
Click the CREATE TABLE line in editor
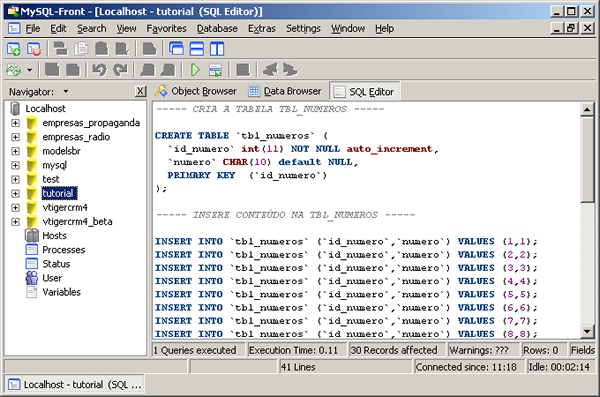click(x=241, y=136)
